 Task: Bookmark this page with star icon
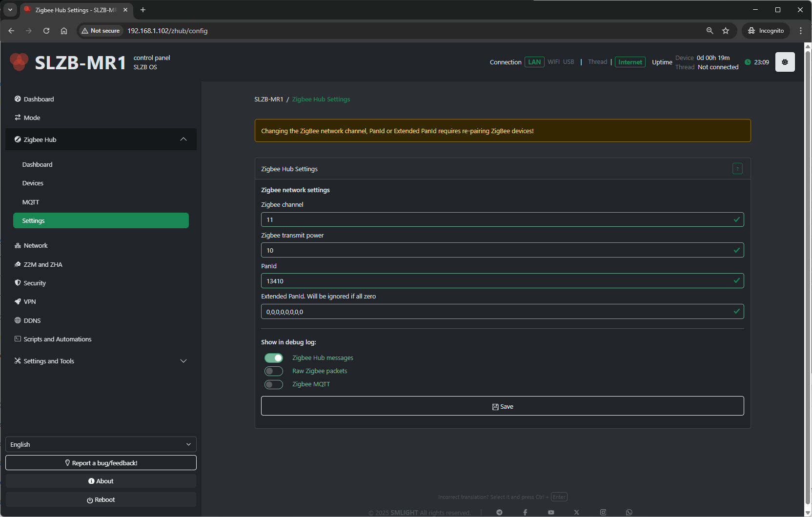point(726,31)
